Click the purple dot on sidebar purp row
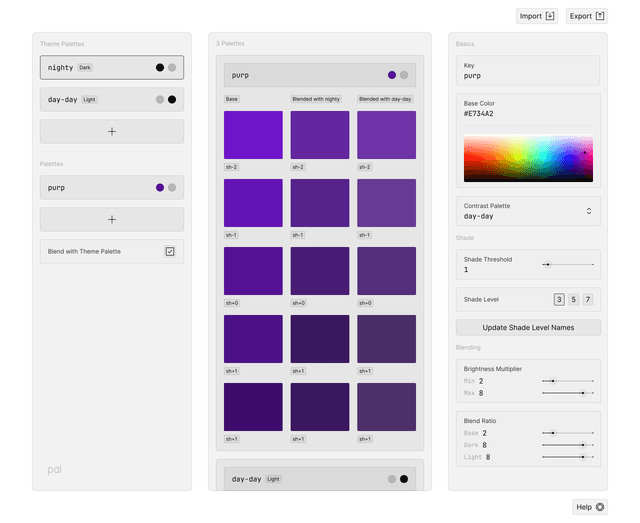Screen dimensions: 640x523 coord(160,187)
